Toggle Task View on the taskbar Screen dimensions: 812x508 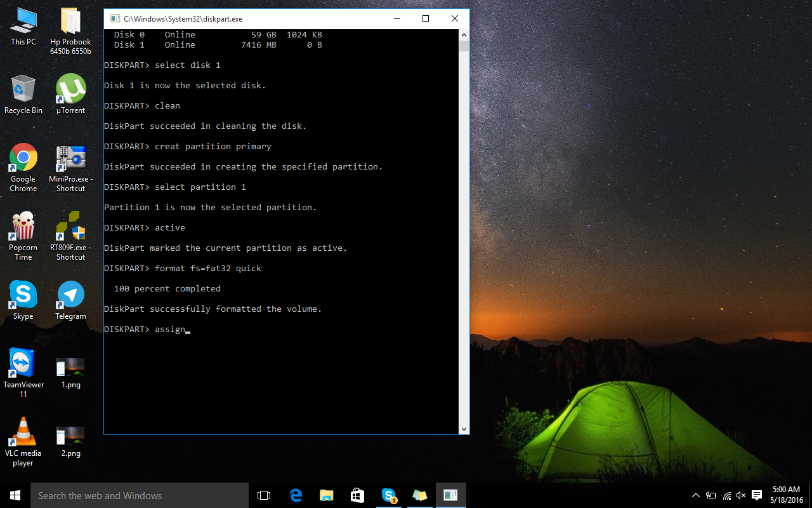[263, 495]
